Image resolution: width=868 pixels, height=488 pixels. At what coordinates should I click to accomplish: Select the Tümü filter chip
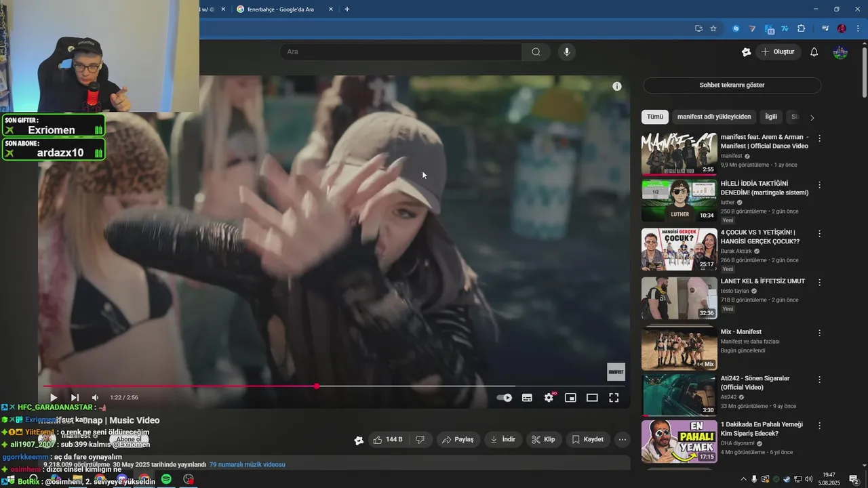[655, 117]
